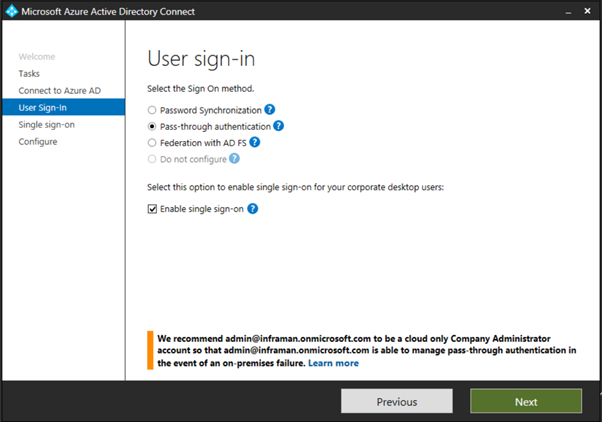Click help icon beside Federation with AD FS
602x422 pixels.
point(254,143)
